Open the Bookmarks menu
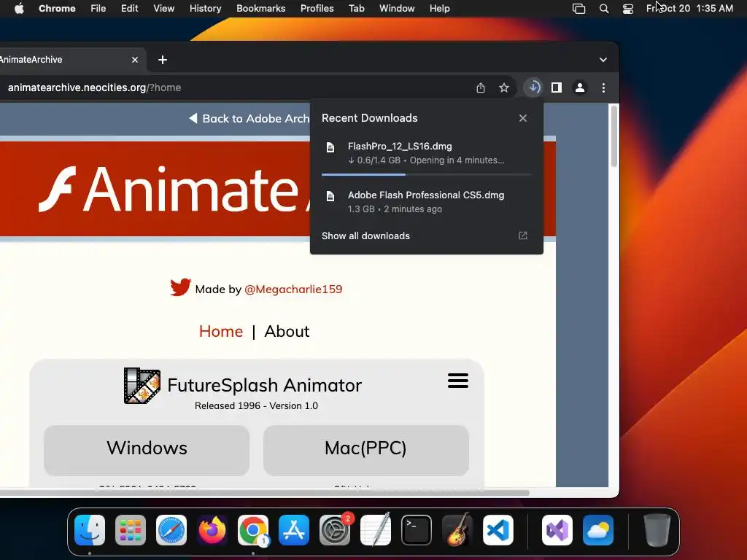Image resolution: width=747 pixels, height=560 pixels. (261, 8)
